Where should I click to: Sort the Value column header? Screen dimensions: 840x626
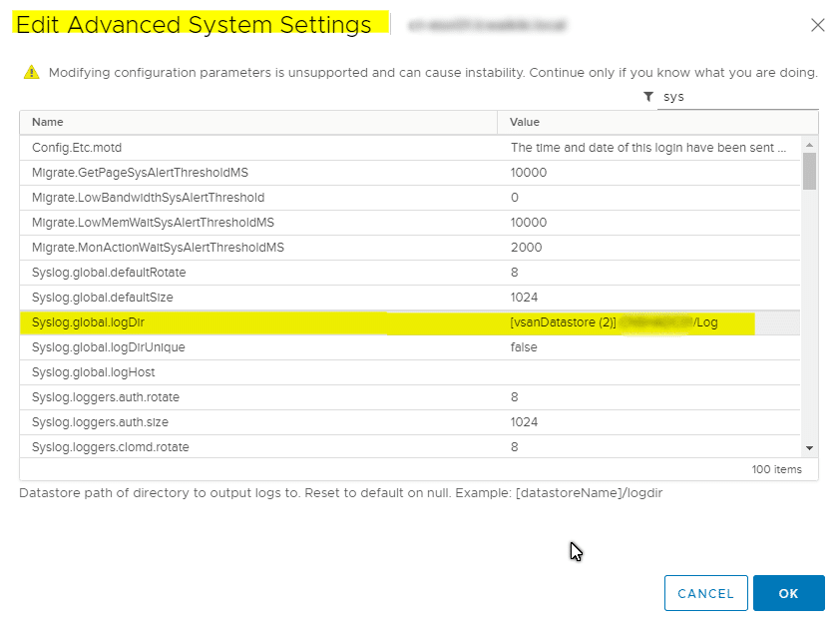[x=524, y=122]
